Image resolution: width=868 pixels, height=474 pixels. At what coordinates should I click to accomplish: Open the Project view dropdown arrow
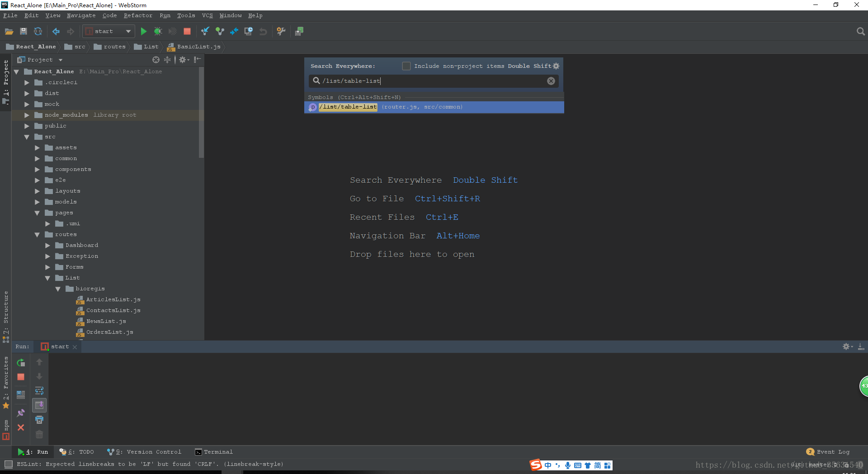point(61,60)
